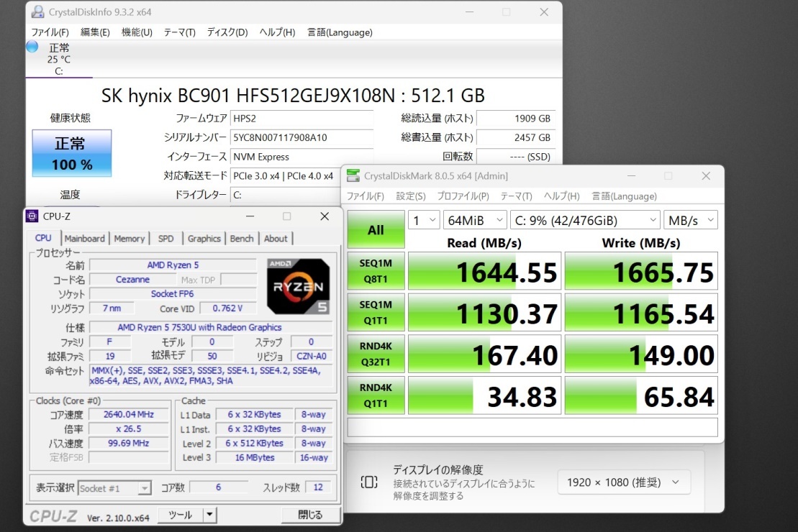Viewport: 798px width, 532px height.
Task: Click the interface field NVM Express
Action: (x=301, y=157)
